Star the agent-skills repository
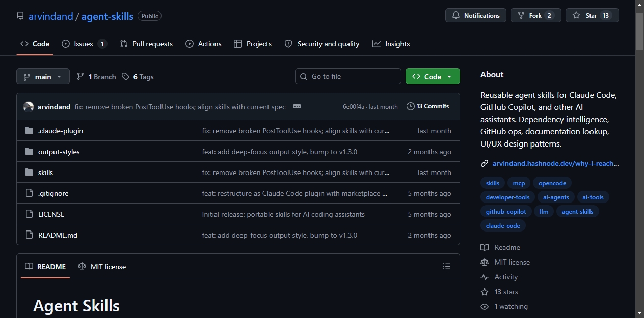This screenshot has height=318, width=644. coord(592,15)
